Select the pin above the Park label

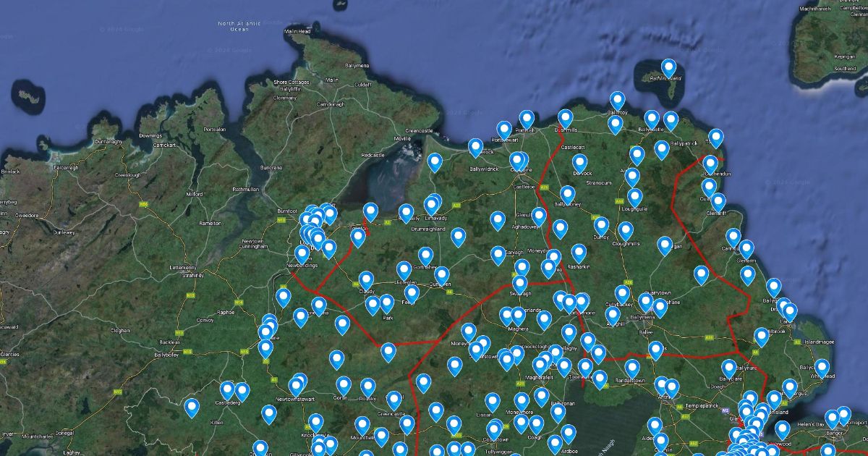387,304
